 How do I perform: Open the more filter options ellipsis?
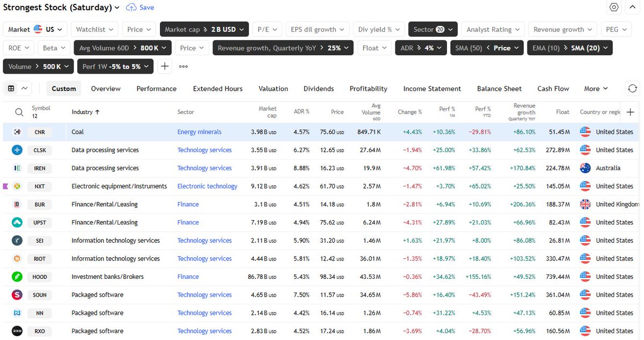pos(183,67)
